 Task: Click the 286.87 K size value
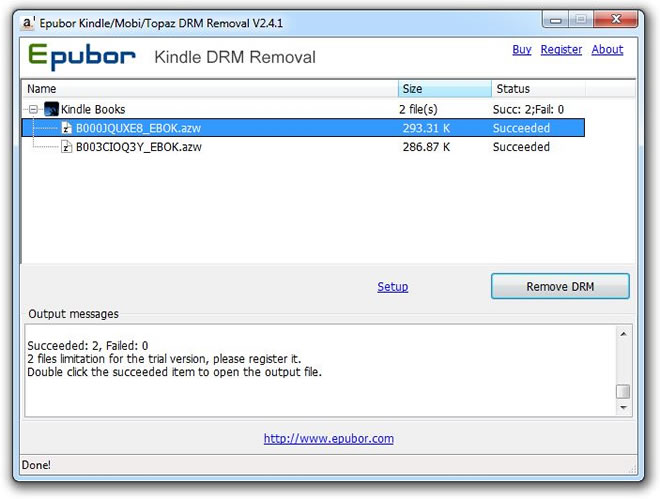point(426,146)
